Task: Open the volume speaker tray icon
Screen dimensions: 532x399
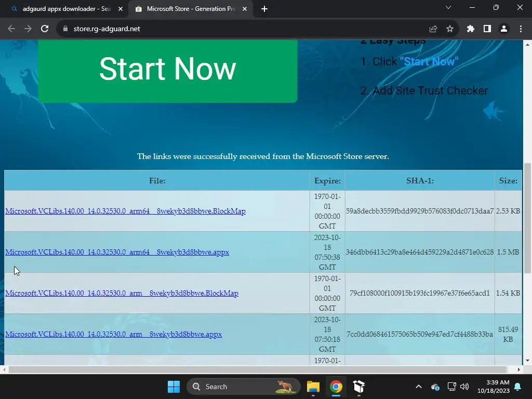Action: [x=464, y=387]
